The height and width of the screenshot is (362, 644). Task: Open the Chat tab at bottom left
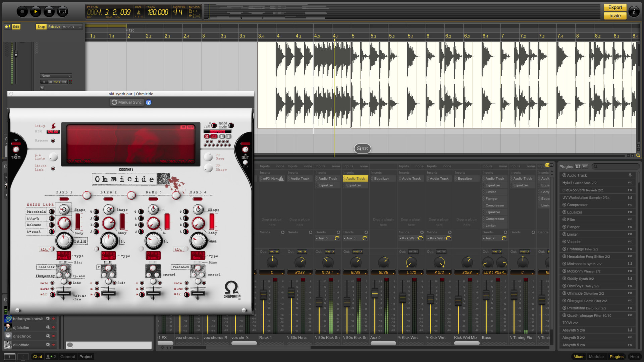click(37, 357)
